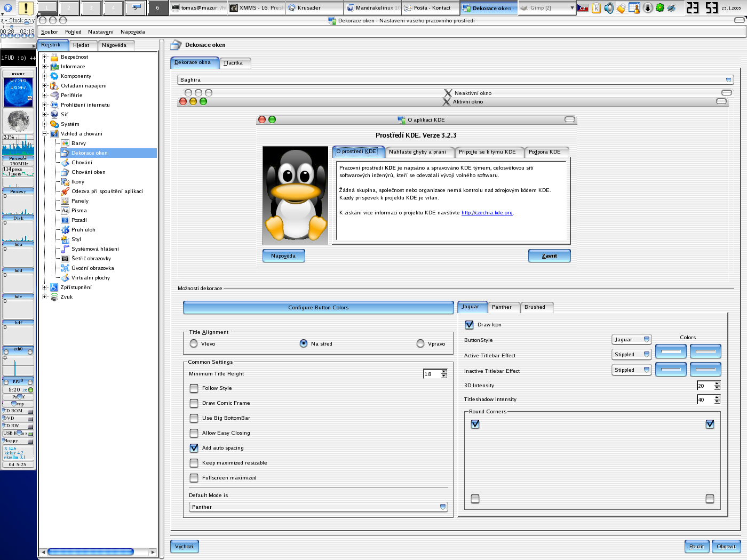This screenshot has width=747, height=560.
Task: Open Active Titlebar Effect dropdown
Action: [632, 355]
